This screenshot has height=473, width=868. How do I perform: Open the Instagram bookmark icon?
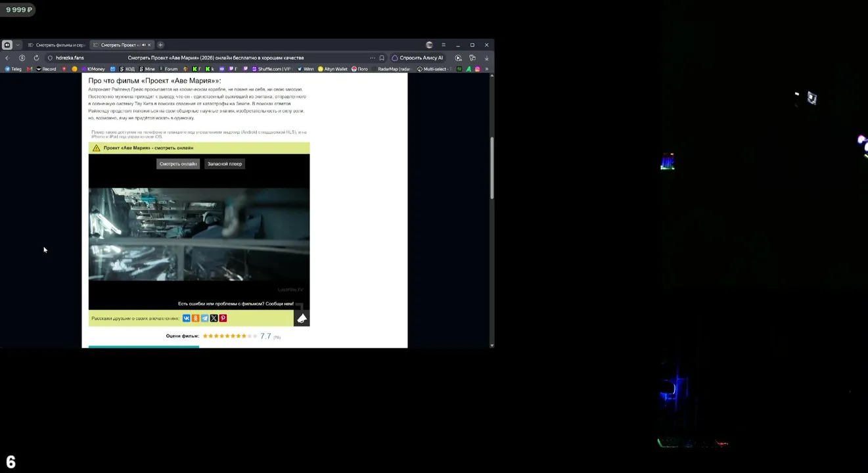pyautogui.click(x=477, y=69)
